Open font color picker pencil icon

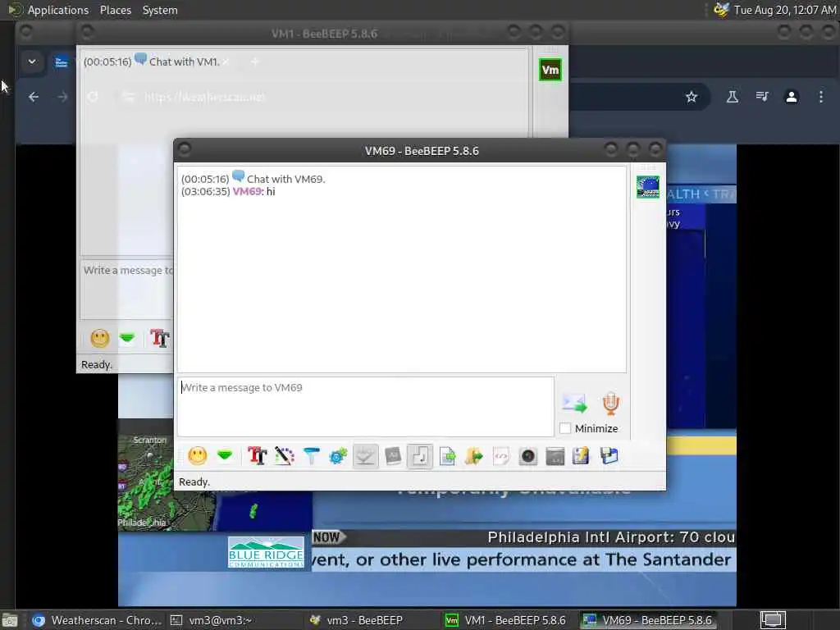285,456
